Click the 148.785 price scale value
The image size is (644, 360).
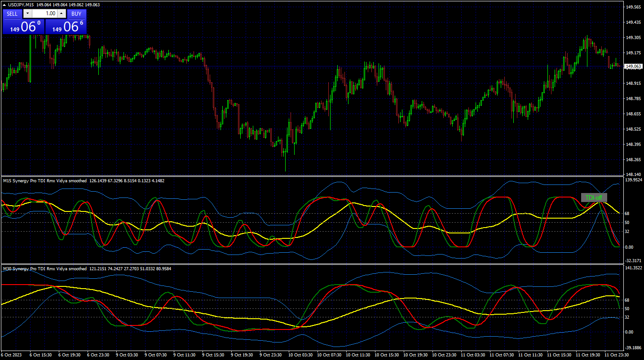(x=633, y=99)
